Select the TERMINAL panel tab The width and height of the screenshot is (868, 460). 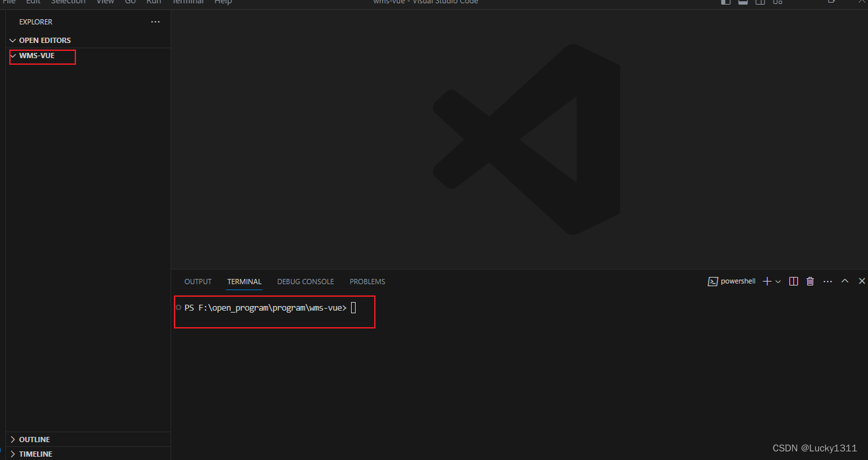pyautogui.click(x=245, y=282)
